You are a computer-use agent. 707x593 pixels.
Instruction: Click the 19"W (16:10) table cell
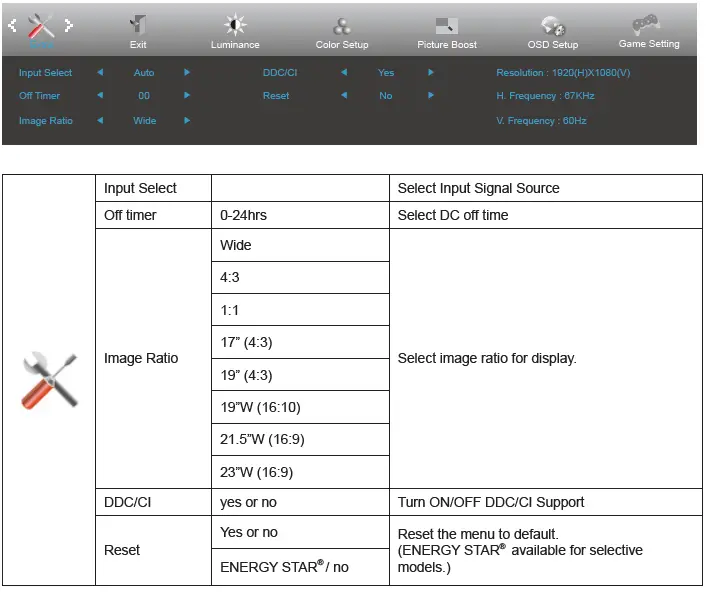pos(300,407)
